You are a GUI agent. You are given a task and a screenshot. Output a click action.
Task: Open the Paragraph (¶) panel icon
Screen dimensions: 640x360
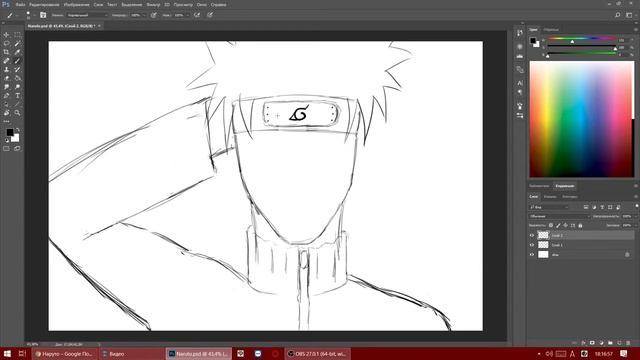[x=520, y=93]
